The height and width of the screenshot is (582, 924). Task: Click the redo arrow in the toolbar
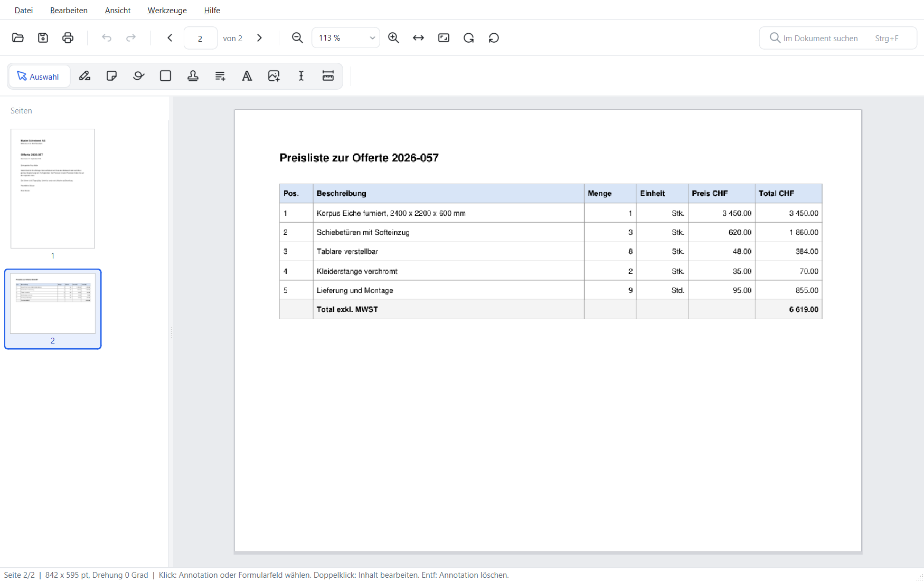[131, 38]
